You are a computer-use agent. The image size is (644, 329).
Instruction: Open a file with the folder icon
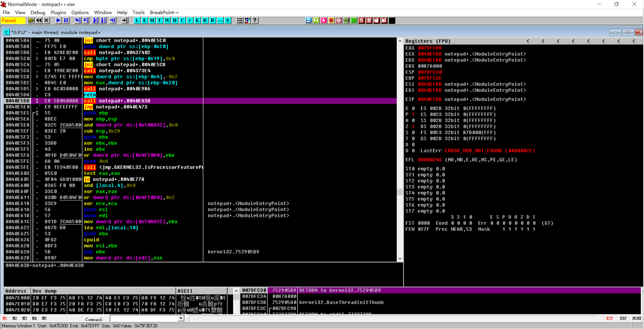coord(31,20)
